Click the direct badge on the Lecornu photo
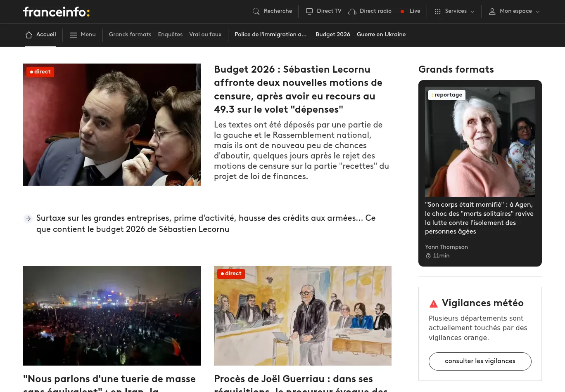The width and height of the screenshot is (565, 392). point(40,71)
